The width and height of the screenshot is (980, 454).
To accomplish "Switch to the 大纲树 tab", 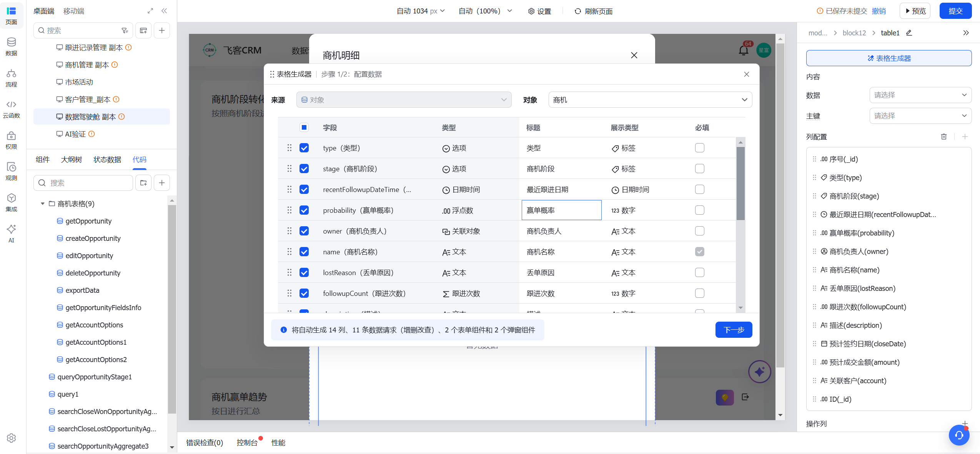I will point(72,159).
